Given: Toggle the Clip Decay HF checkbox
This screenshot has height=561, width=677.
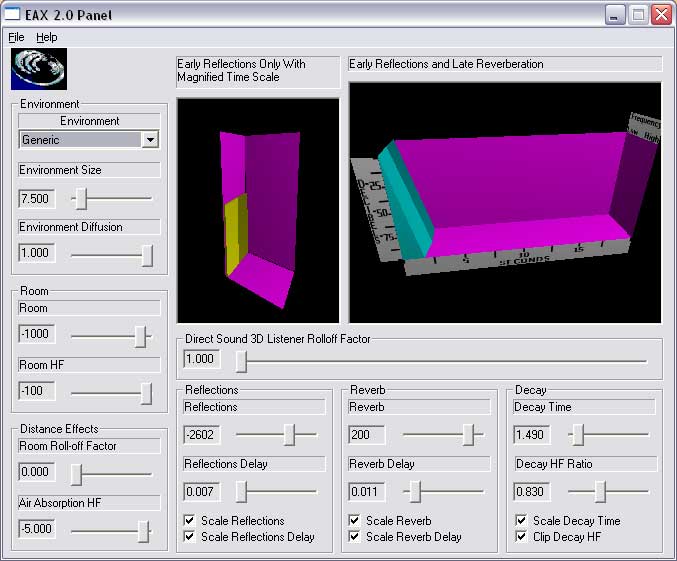Looking at the screenshot, I should (x=521, y=536).
